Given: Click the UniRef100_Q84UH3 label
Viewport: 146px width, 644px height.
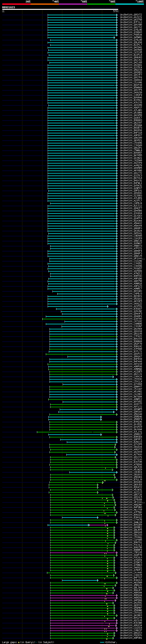Looking at the screenshot, I should (131, 58).
